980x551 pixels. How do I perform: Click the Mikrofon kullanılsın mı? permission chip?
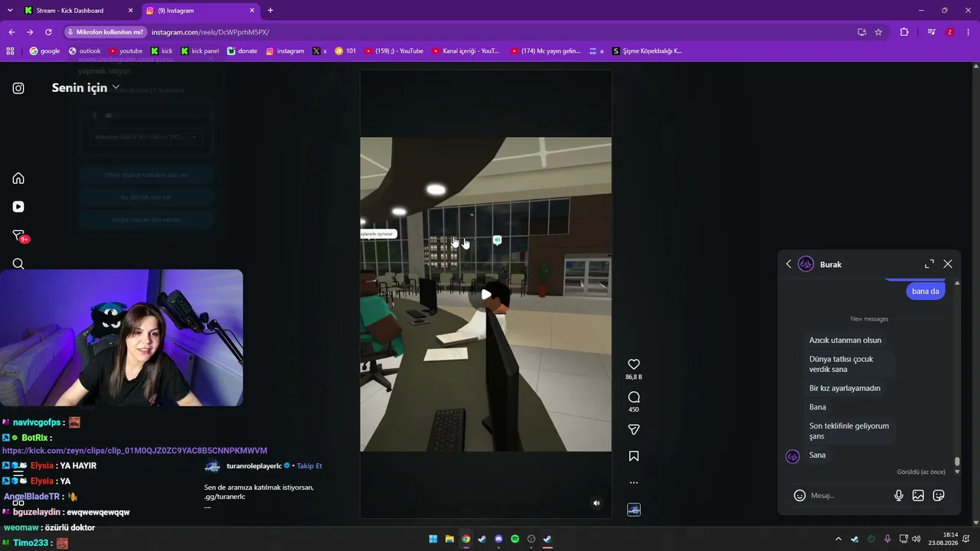105,32
